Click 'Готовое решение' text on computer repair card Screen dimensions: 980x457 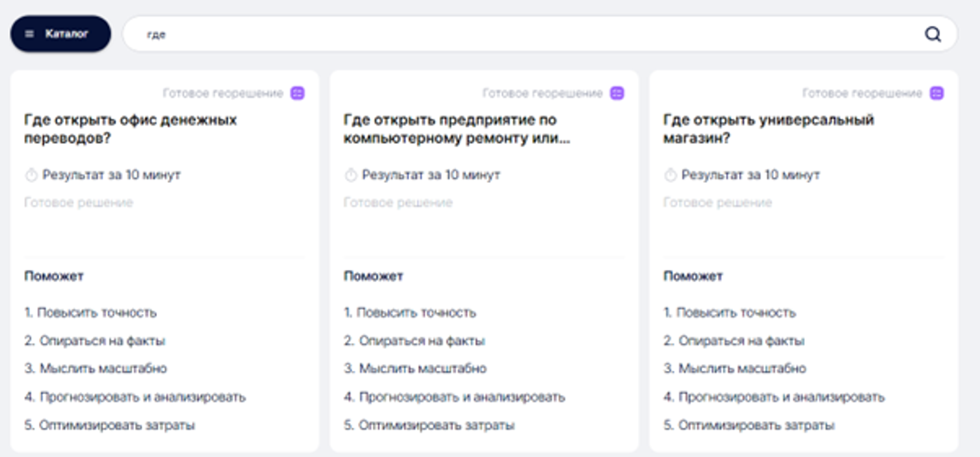coord(398,202)
